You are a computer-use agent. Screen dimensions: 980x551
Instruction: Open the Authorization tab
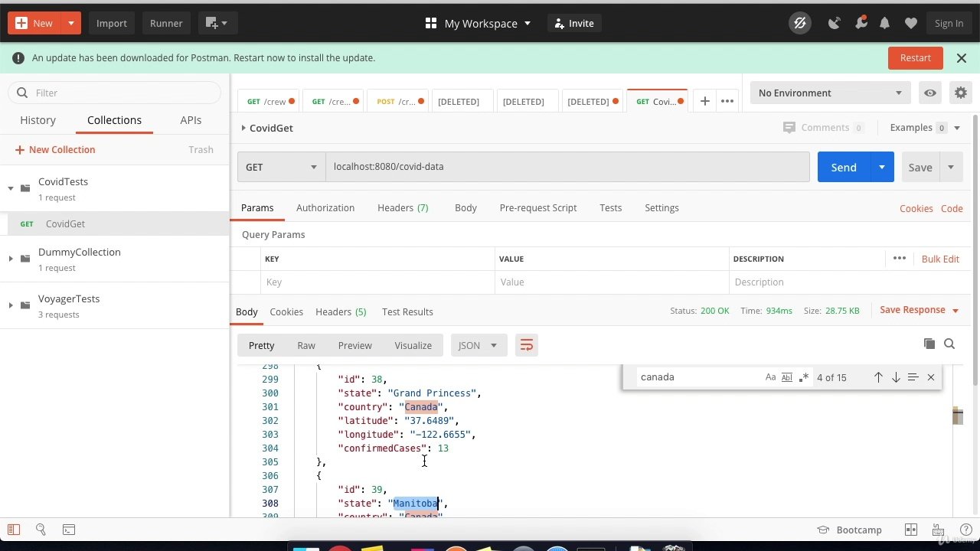(325, 207)
